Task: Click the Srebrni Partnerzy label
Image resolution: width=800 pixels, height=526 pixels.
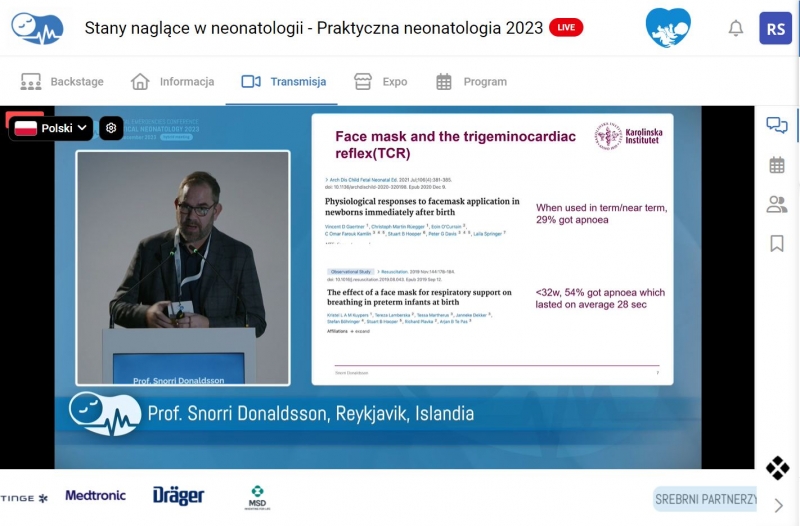Action: (x=705, y=499)
